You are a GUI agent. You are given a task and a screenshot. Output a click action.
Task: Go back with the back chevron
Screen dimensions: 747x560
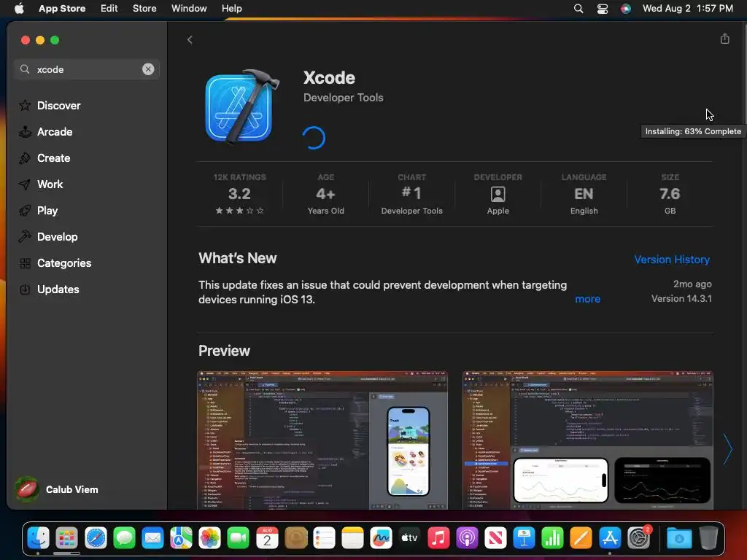click(x=190, y=39)
